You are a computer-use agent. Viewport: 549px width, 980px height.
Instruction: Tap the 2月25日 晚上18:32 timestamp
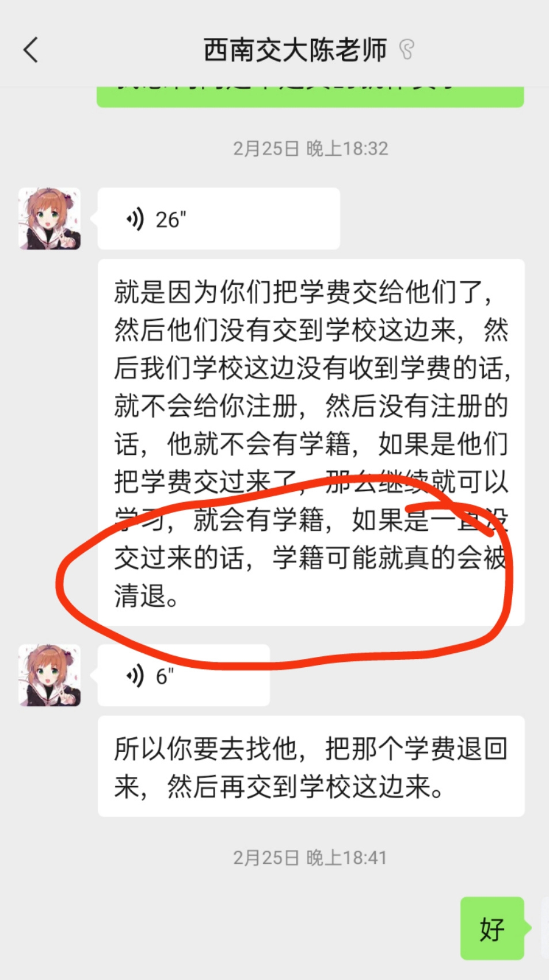coord(310,149)
